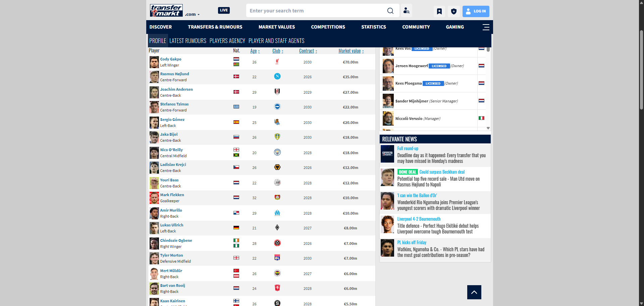Click Twente crest in van Rooij row

pyautogui.click(x=277, y=288)
